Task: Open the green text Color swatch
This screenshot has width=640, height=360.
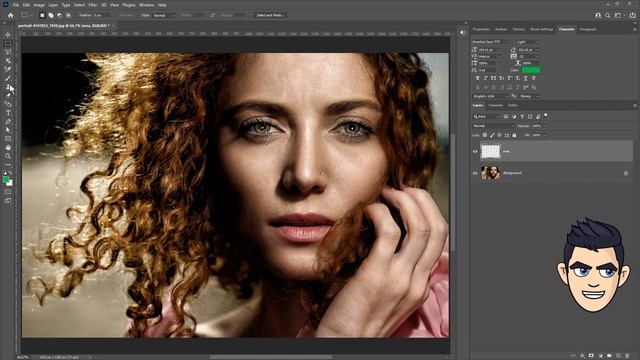Action: [531, 70]
